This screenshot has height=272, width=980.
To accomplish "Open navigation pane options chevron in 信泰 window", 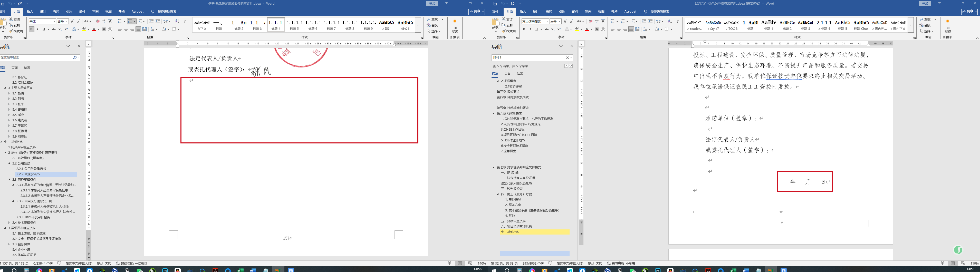I will tap(68, 46).
